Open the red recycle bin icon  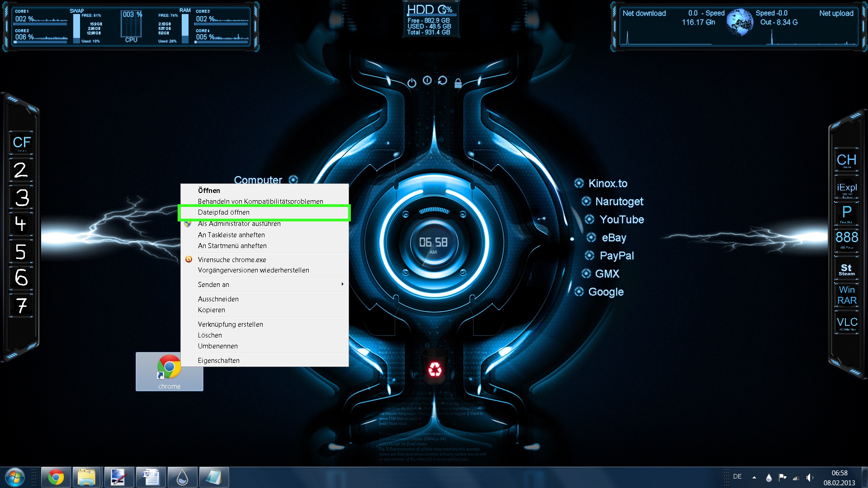click(x=435, y=369)
